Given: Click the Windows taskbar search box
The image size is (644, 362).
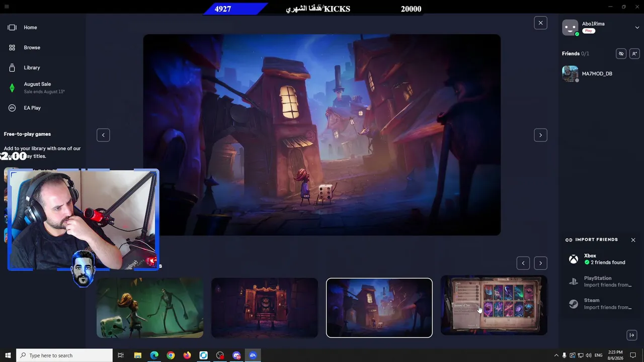Looking at the screenshot, I should pos(64,355).
